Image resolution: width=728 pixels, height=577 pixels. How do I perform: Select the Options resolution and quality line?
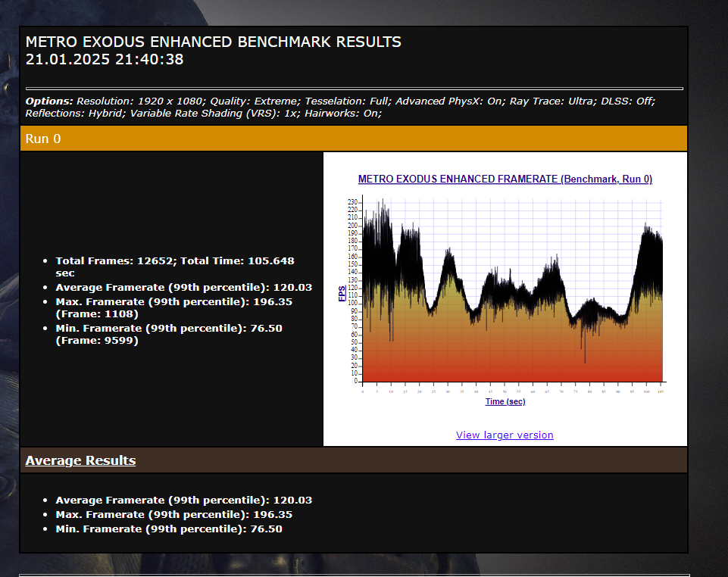click(x=340, y=101)
